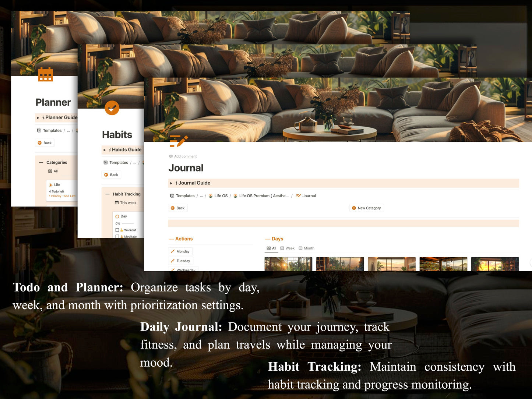Click the Add comment speech bubble icon
The image size is (532, 399).
click(x=171, y=156)
